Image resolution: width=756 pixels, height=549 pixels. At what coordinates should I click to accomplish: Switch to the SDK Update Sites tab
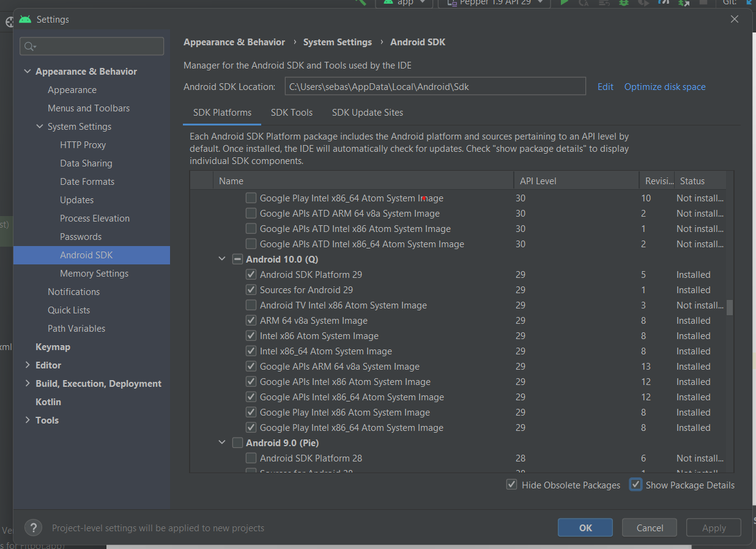(368, 113)
